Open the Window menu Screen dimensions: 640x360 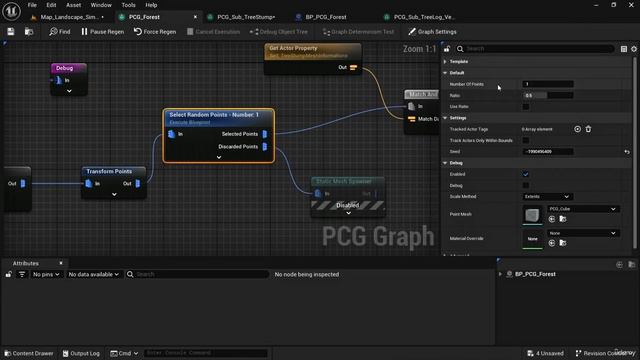(101, 5)
